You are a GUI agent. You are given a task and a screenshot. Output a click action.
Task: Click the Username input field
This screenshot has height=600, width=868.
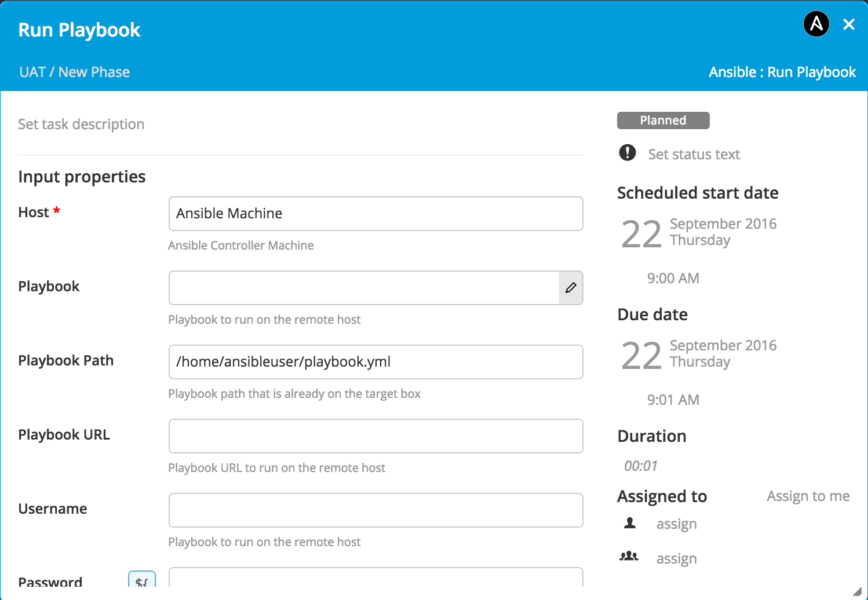[x=376, y=510]
